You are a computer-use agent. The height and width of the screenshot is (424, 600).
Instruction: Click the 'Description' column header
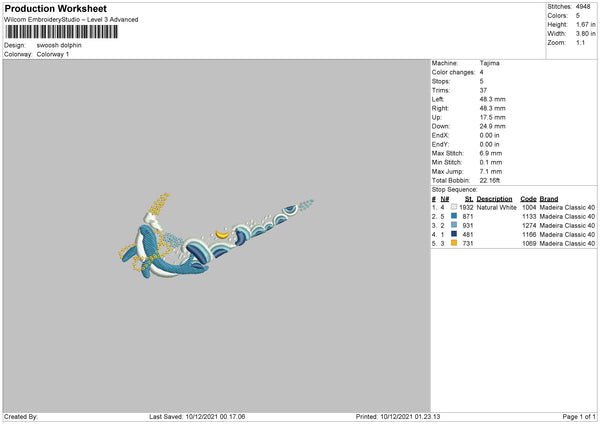click(494, 199)
